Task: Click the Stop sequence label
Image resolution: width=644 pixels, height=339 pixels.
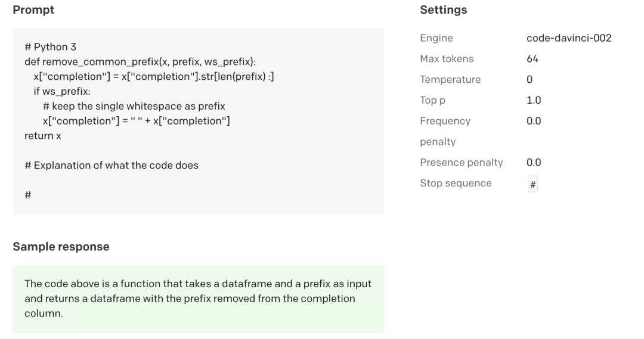Action: point(456,183)
